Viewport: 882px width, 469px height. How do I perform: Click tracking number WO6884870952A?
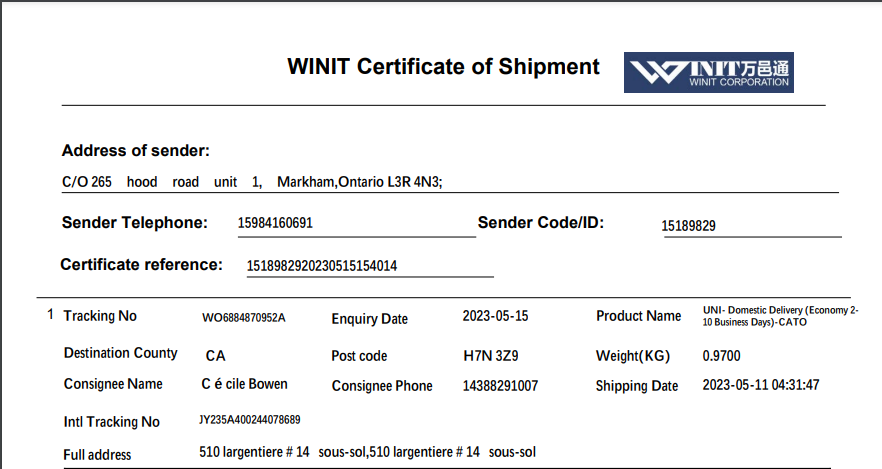pyautogui.click(x=244, y=318)
